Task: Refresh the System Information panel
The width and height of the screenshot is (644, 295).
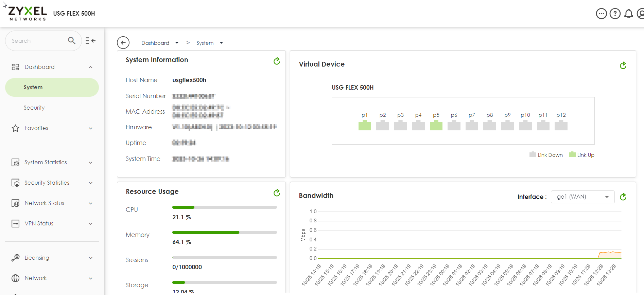Action: point(277,61)
